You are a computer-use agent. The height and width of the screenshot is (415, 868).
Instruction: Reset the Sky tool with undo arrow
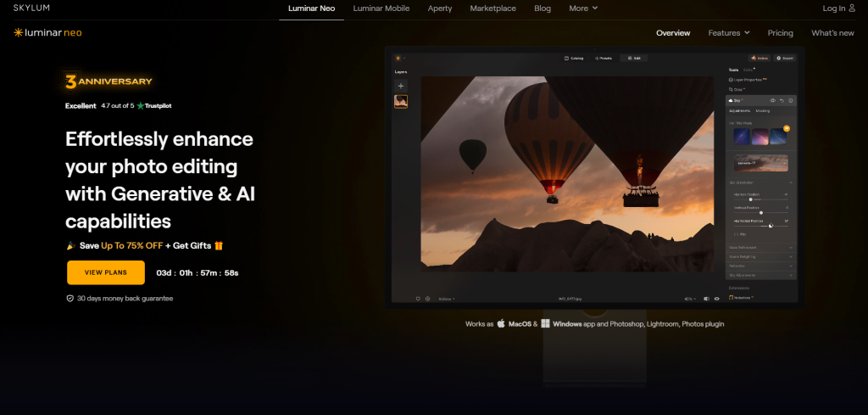[x=782, y=101]
